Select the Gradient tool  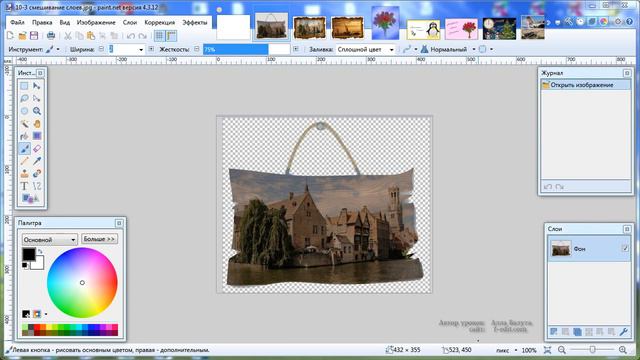coord(37,136)
